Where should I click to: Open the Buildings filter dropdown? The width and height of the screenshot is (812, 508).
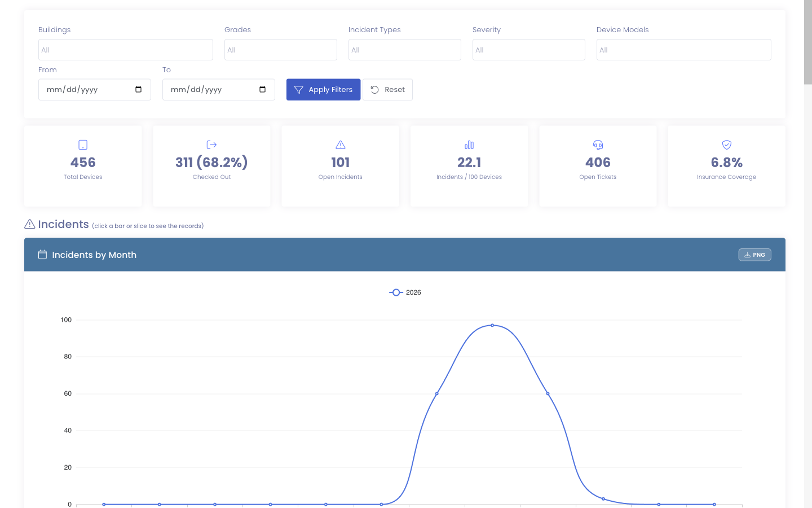(126, 50)
